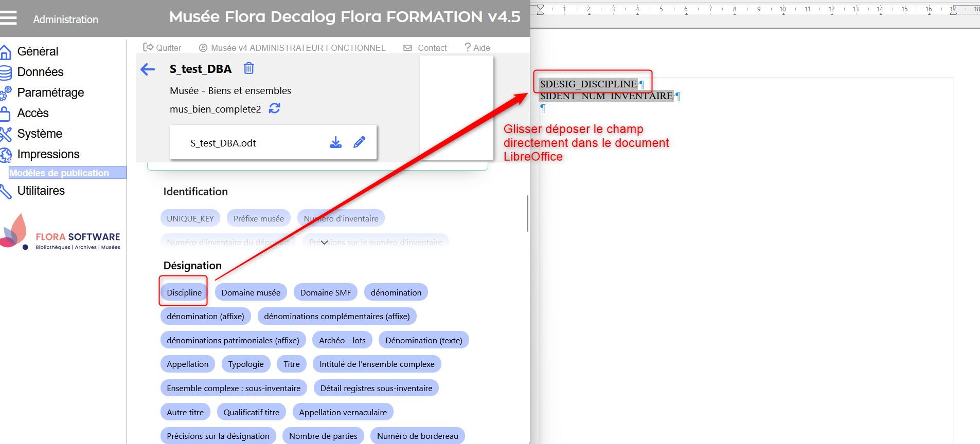Edit the S_test_DBA.odt file with pencil icon
980x444 pixels.
click(x=360, y=142)
